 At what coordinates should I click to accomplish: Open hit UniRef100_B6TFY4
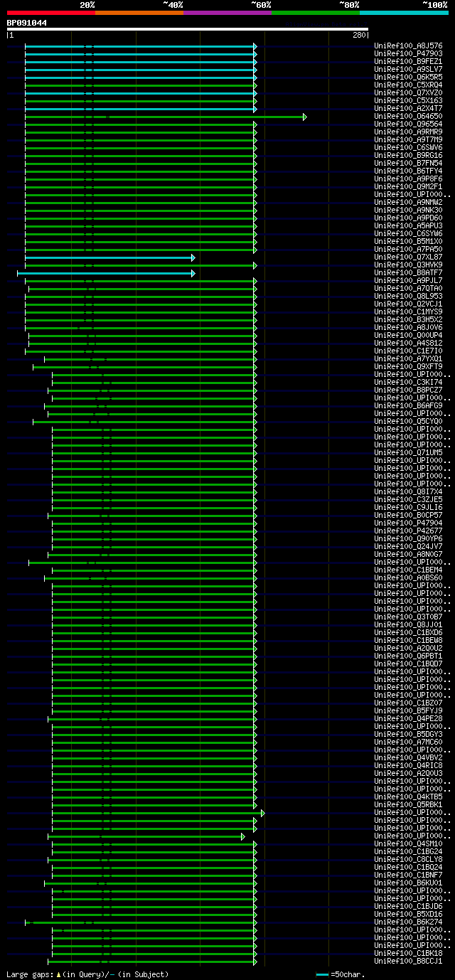coord(408,171)
